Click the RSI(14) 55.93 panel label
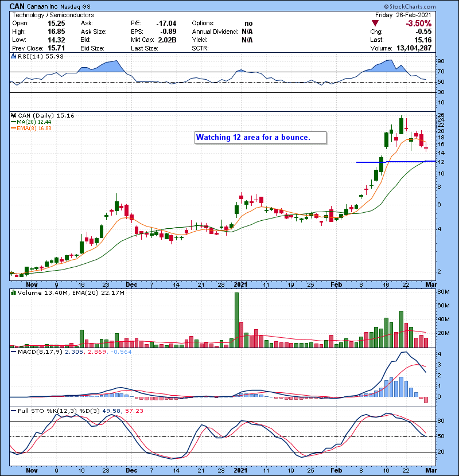459x476 pixels. [x=40, y=56]
